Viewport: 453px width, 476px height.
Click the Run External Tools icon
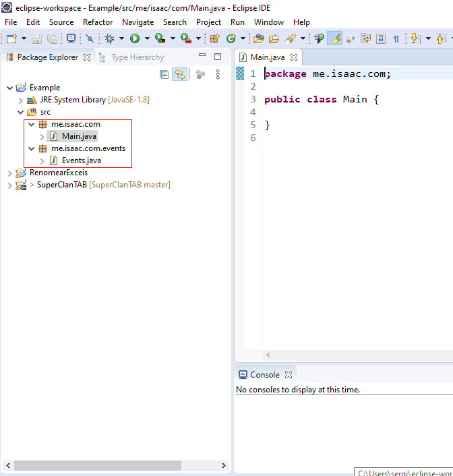[186, 38]
